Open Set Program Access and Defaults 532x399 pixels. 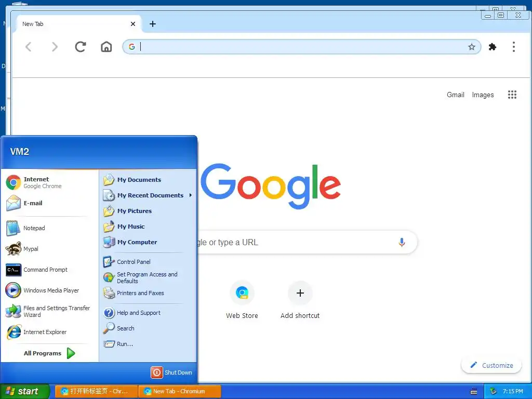pyautogui.click(x=148, y=277)
